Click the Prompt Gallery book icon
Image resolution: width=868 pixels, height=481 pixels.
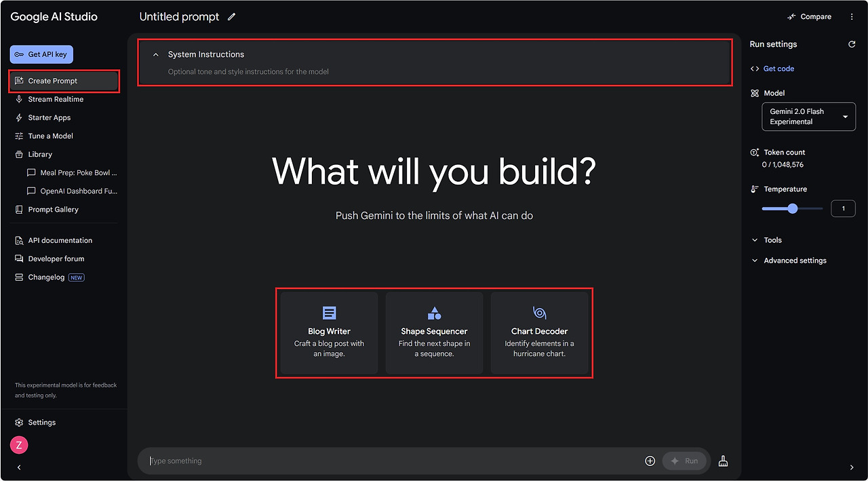coord(19,210)
